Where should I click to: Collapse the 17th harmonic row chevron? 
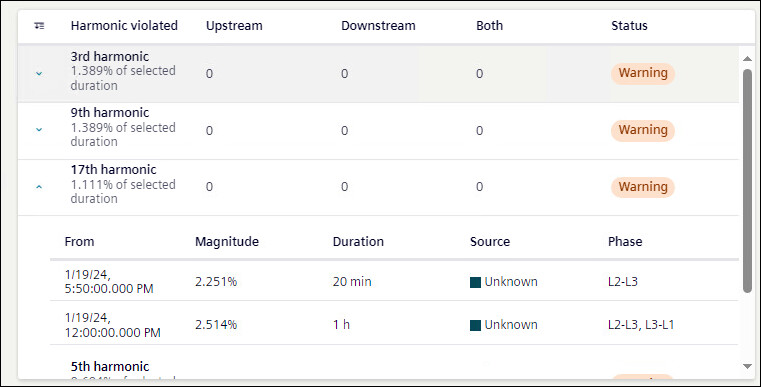[39, 186]
